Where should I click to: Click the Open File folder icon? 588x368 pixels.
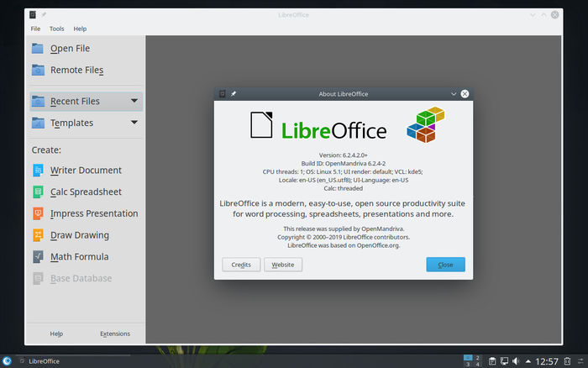tap(38, 49)
